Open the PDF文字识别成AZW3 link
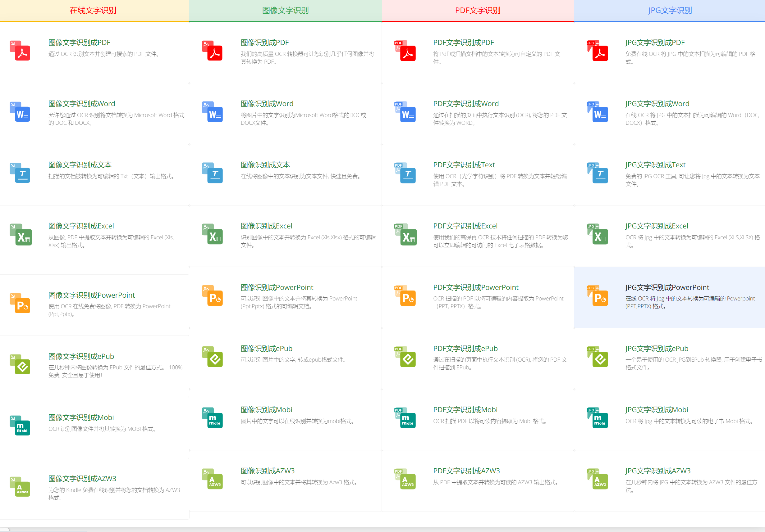Viewport: 765px width, 532px height. tap(466, 471)
